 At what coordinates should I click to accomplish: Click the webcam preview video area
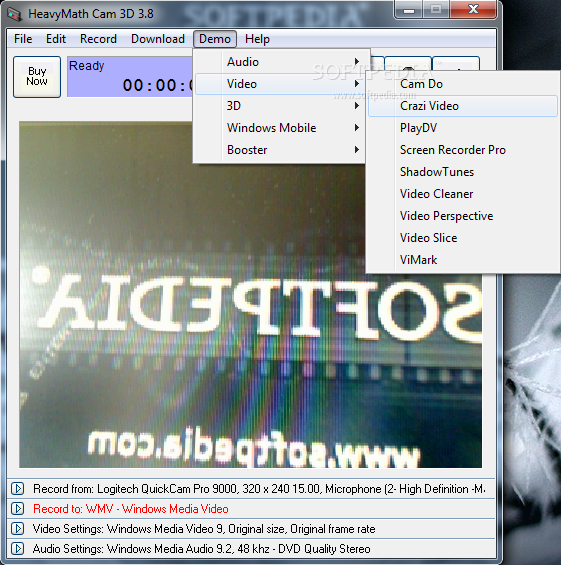(x=250, y=295)
